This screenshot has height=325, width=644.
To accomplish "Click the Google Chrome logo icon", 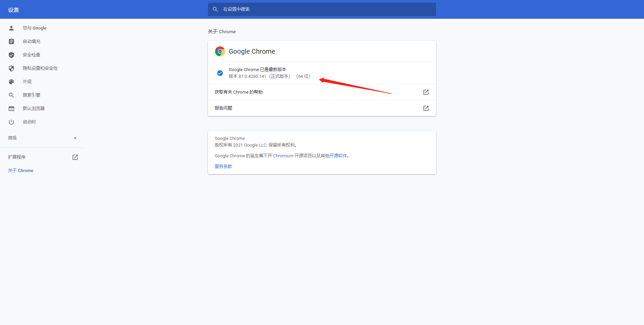I will (x=220, y=51).
